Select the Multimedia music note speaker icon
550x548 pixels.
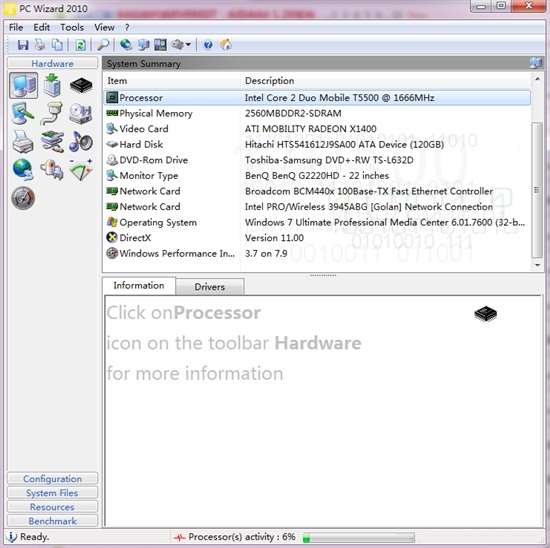coord(81,142)
